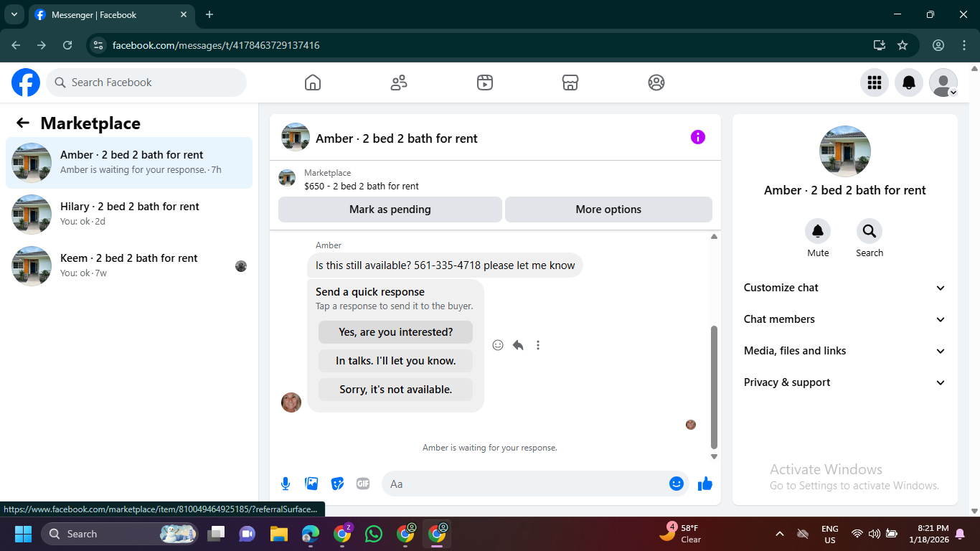
Task: Click the taskbar Search box
Action: click(x=119, y=534)
